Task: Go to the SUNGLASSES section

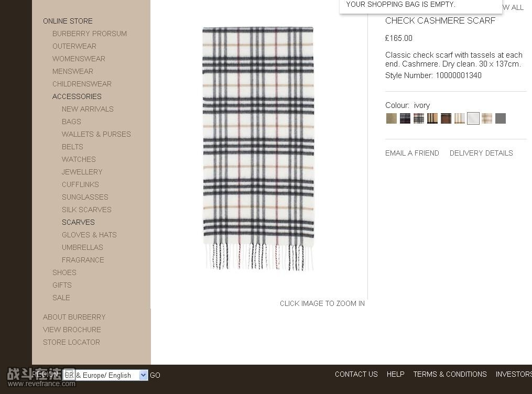Action: click(x=85, y=198)
